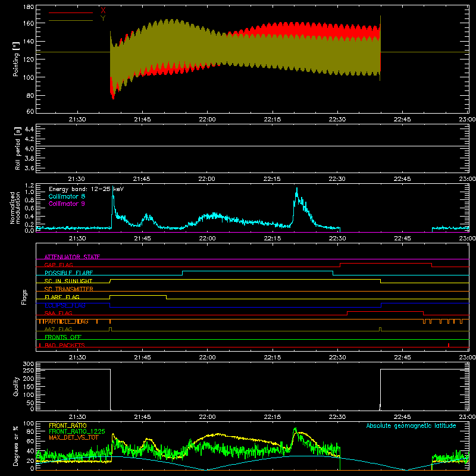
Task: Click the SC_IN_SUNLIGHT flag label
Action: (68, 281)
